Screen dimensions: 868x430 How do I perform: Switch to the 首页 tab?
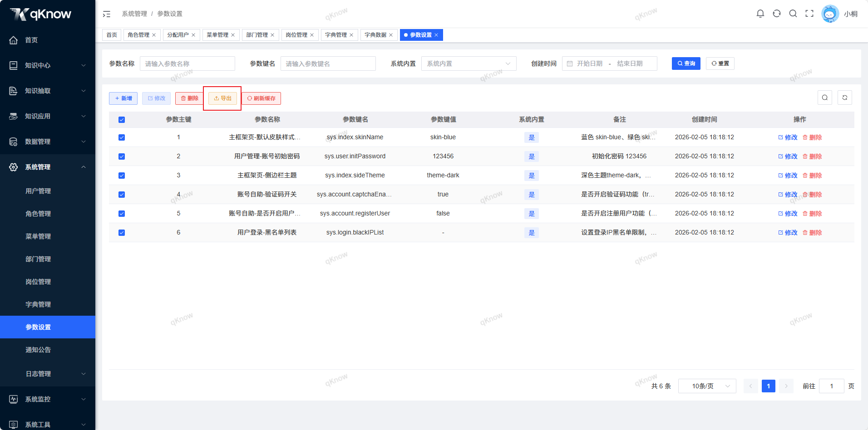pos(112,35)
